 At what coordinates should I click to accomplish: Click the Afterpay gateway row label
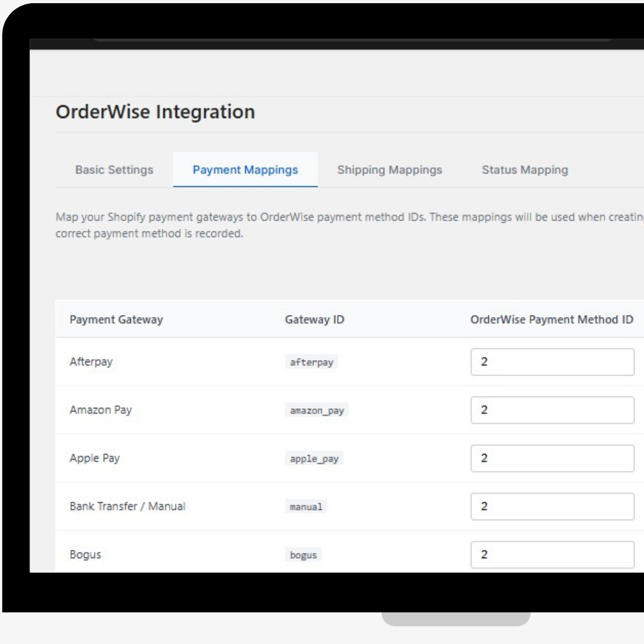point(91,362)
